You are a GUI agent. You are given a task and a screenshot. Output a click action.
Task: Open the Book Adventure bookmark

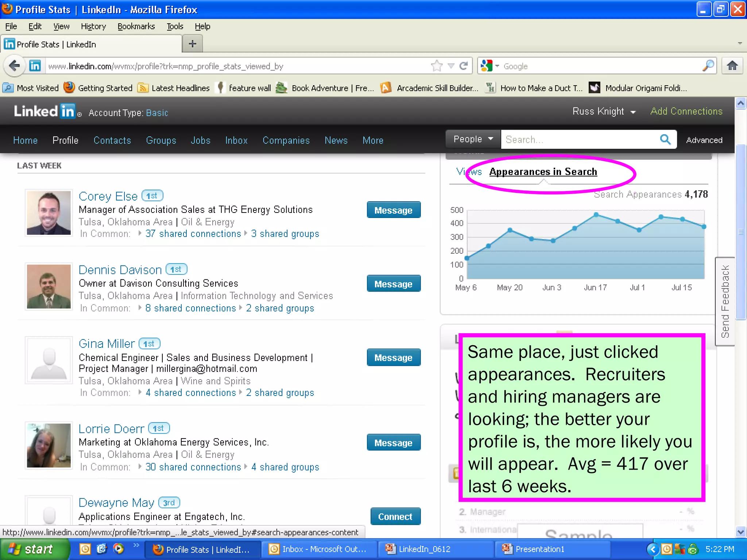[325, 88]
